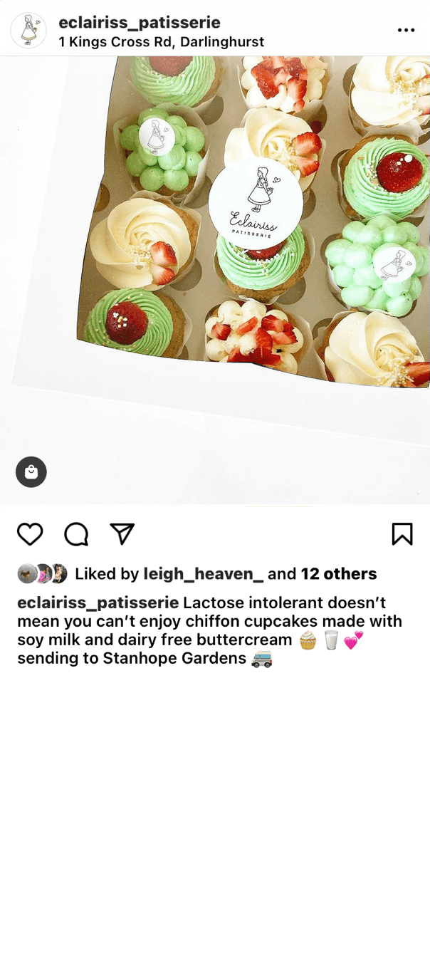The image size is (430, 980).
Task: View location 1 Kings Cross Rd, Darlinghurst
Action: 162,42
